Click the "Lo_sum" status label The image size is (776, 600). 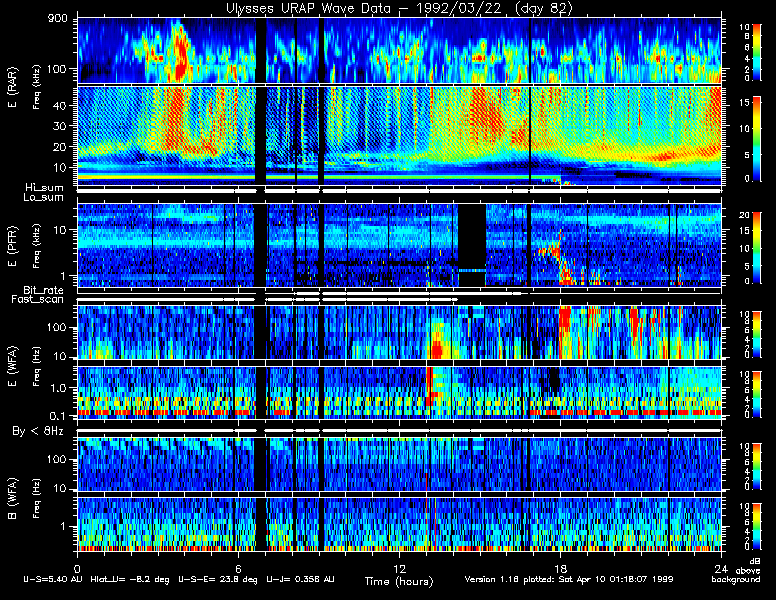coord(44,198)
